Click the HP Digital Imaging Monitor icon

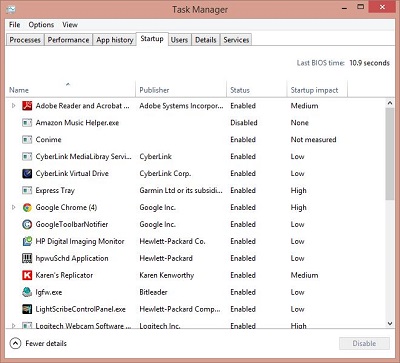click(x=27, y=241)
